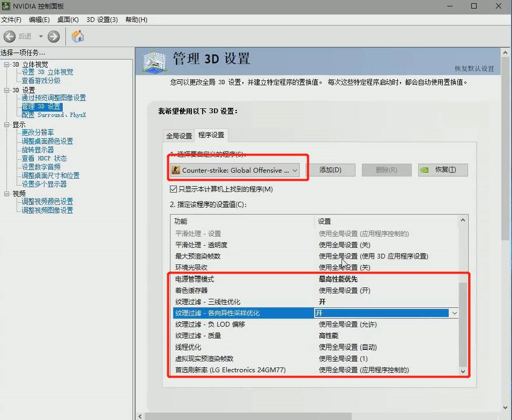
Task: Click main panel scroll-up arrow
Action: 505,52
